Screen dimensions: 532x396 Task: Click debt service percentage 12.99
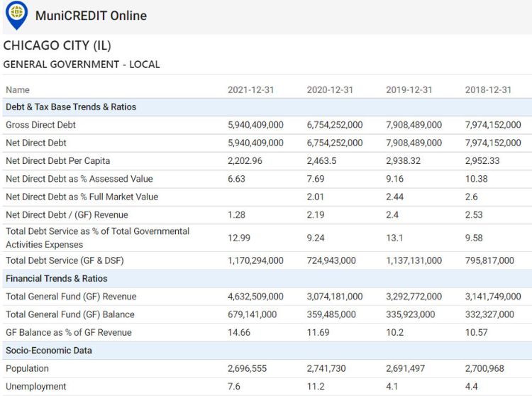239,238
